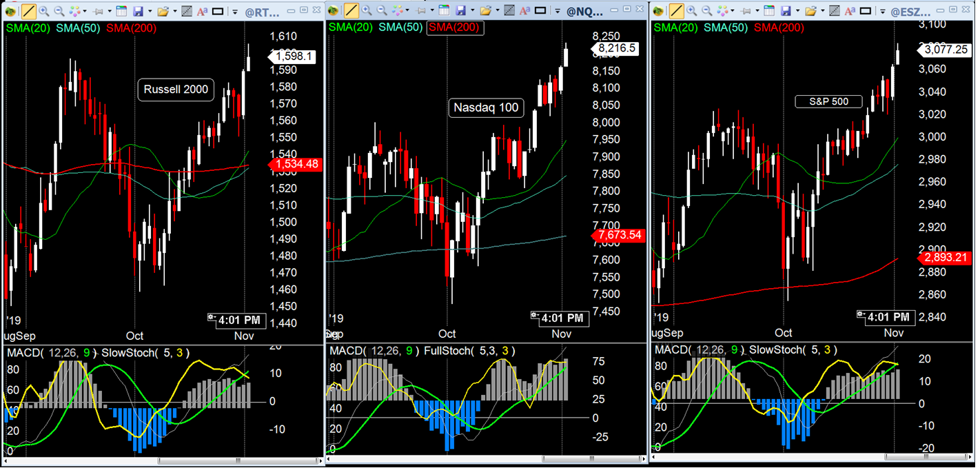Screen dimensions: 980x468
Task: Click the 1,598.1 last price tag
Action: [x=293, y=57]
